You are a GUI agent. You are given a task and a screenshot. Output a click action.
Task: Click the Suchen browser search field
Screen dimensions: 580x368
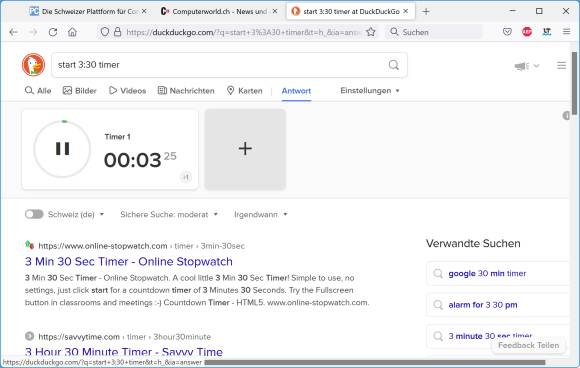click(435, 32)
